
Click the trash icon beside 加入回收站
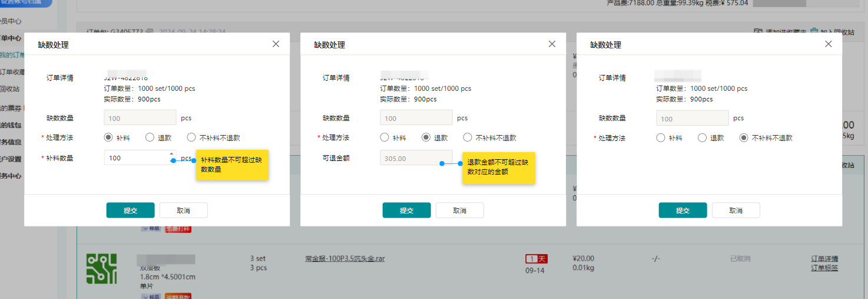pos(814,31)
